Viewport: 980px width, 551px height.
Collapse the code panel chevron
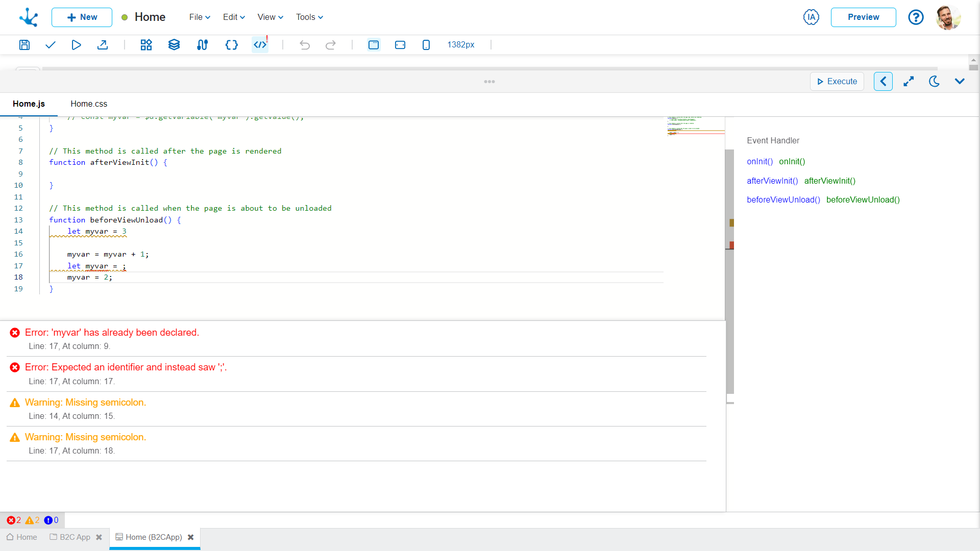pos(960,82)
